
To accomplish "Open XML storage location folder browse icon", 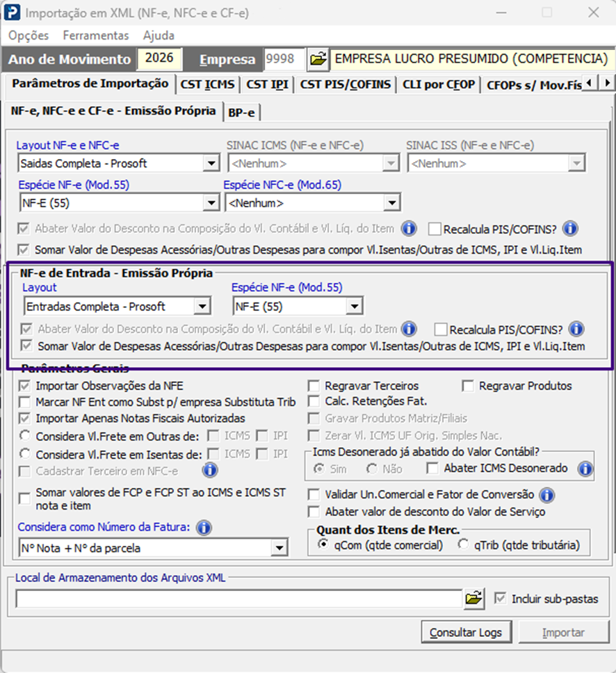I will pyautogui.click(x=474, y=598).
